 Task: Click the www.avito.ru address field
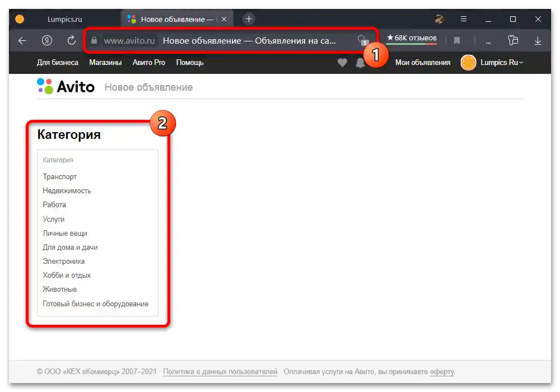click(x=129, y=41)
